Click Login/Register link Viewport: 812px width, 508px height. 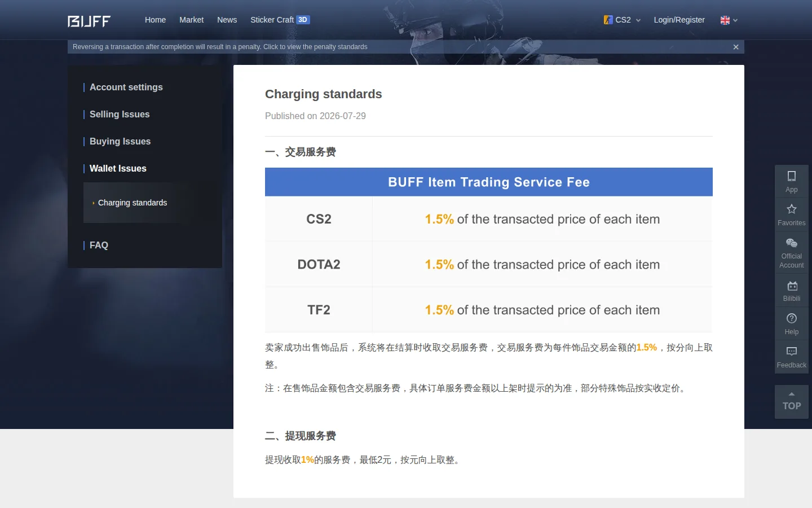(x=679, y=20)
